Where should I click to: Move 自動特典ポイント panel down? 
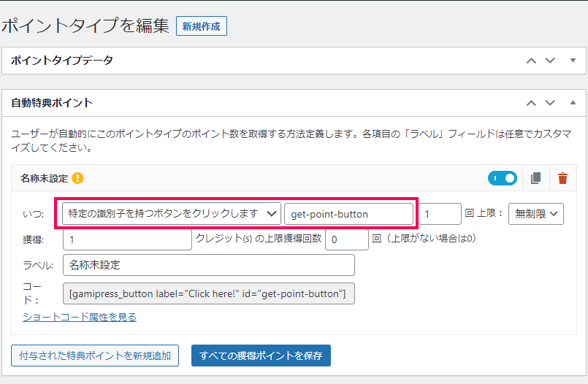point(550,103)
